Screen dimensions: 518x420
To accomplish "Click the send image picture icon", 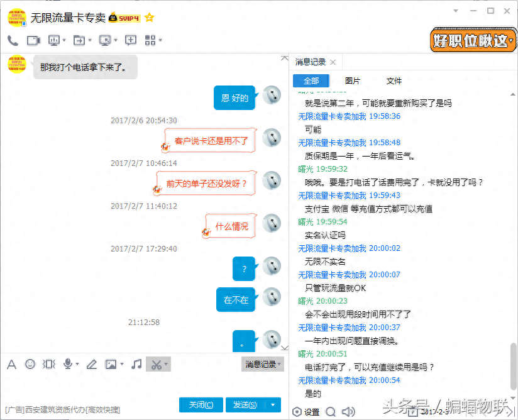I will click(x=111, y=364).
